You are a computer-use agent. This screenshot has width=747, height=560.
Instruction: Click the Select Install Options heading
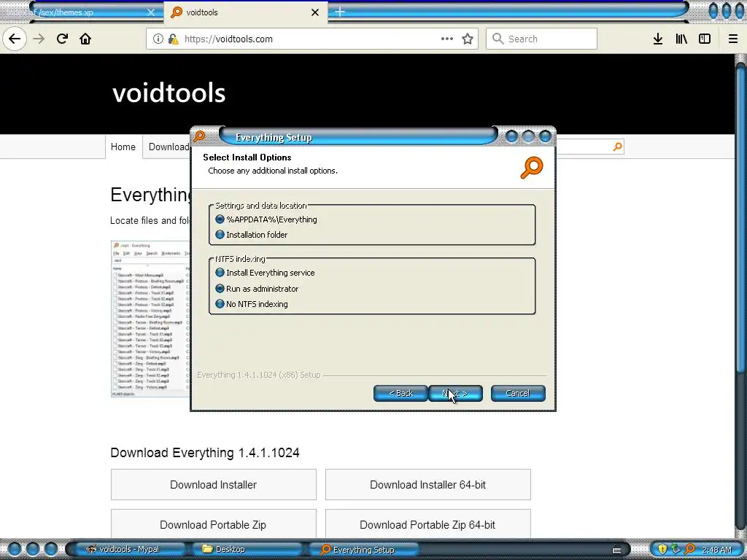(x=247, y=157)
